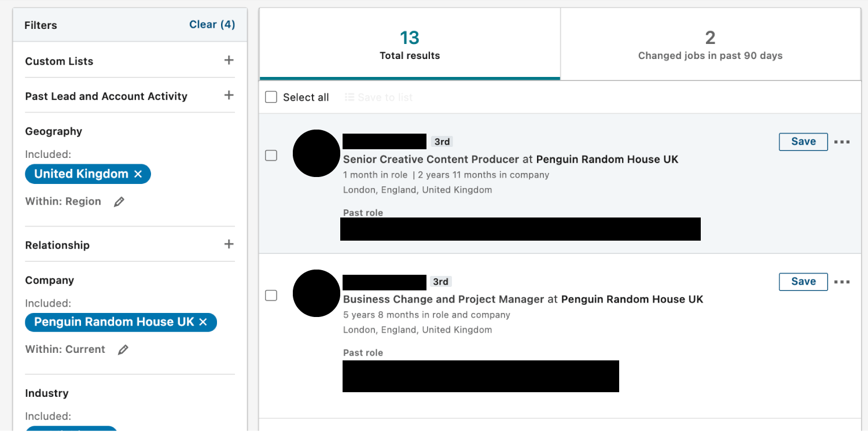Click the Business Change and Project Manager title

[x=443, y=299]
